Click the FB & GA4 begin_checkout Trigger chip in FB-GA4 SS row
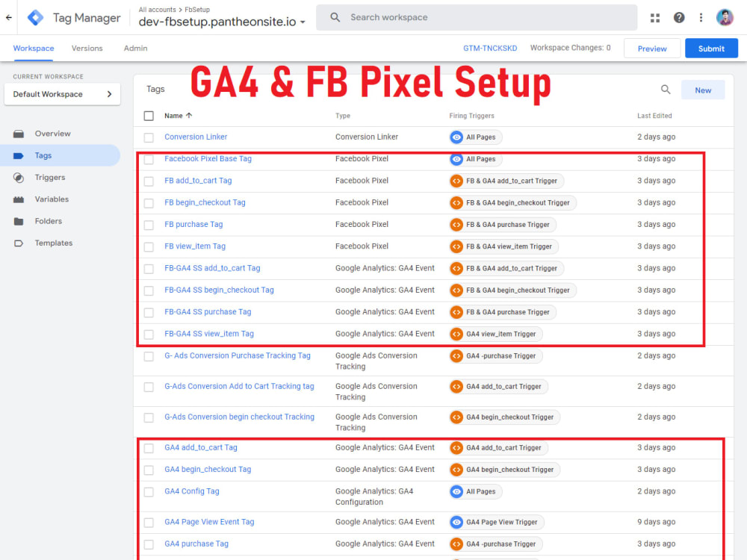 pyautogui.click(x=512, y=290)
